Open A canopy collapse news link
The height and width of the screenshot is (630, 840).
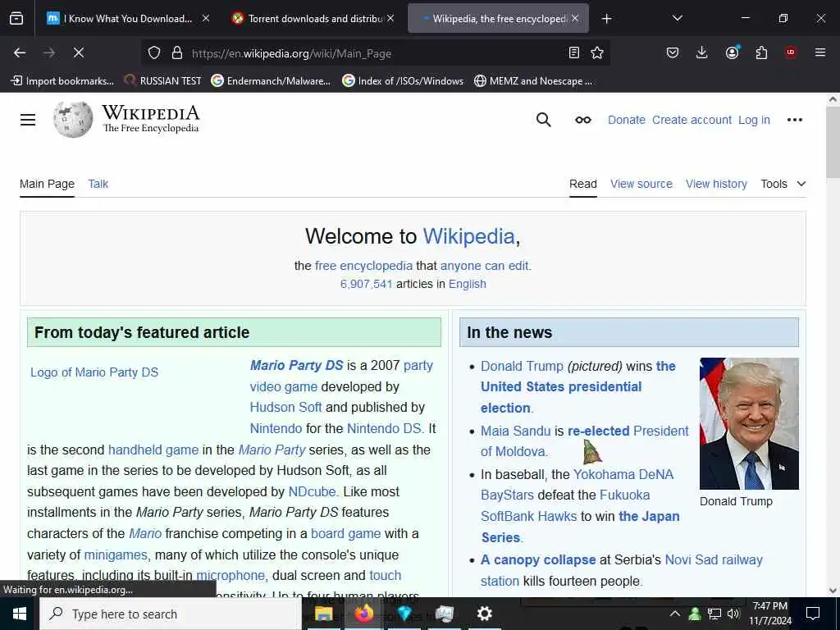(538, 559)
